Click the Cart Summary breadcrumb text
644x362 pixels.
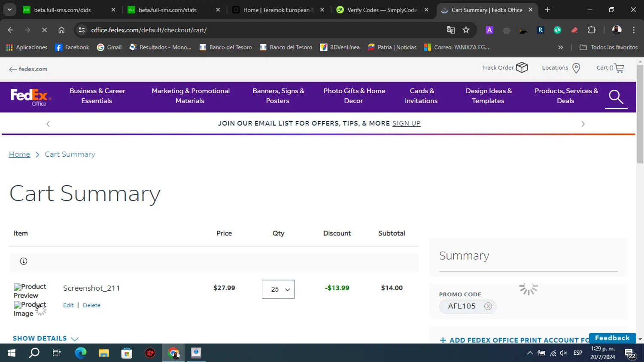(70, 154)
